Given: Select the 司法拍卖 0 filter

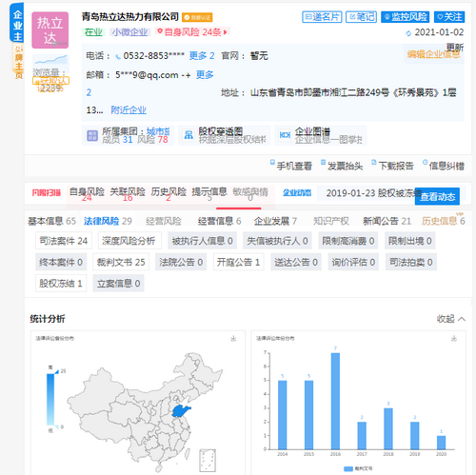Looking at the screenshot, I should 411,262.
